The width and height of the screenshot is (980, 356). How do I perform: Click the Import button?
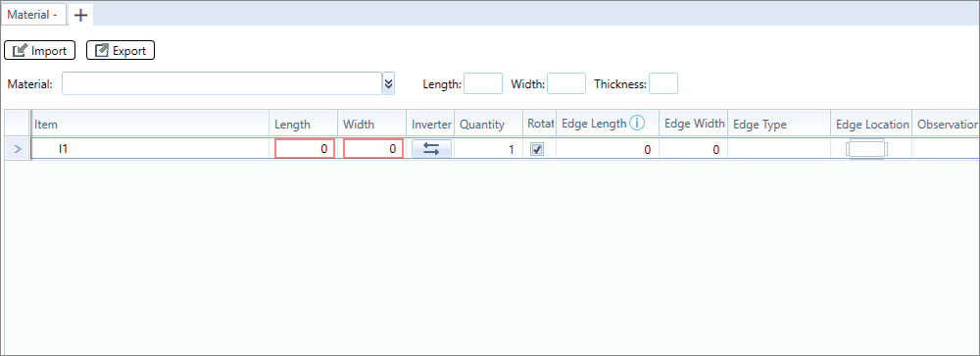click(x=39, y=51)
